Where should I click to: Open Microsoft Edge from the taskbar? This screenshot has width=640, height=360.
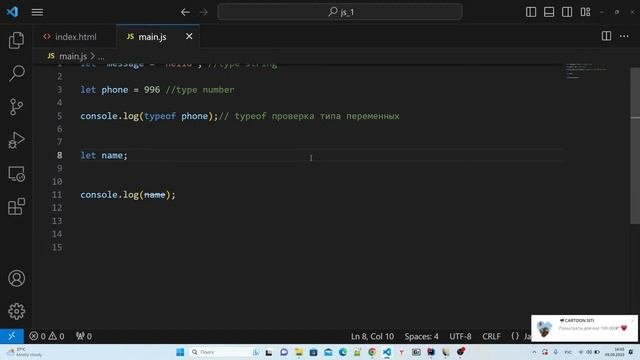(343, 352)
